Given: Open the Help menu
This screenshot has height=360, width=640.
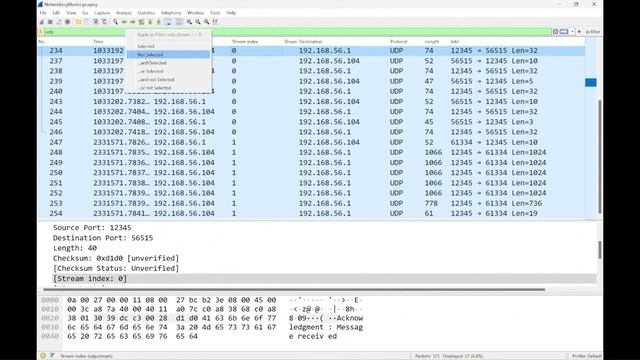Looking at the screenshot, I should (x=231, y=13).
